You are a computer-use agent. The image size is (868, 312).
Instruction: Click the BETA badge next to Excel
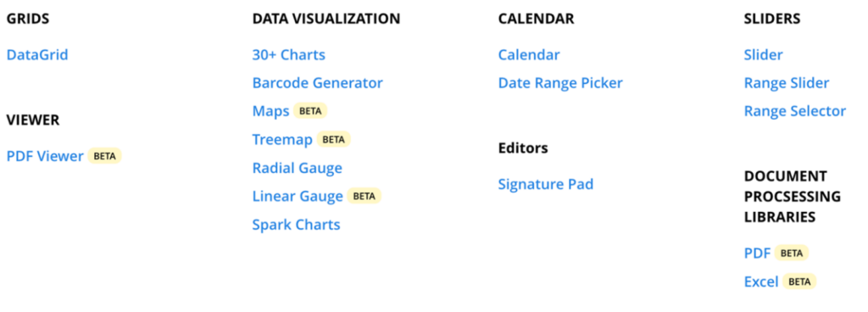[x=800, y=281]
